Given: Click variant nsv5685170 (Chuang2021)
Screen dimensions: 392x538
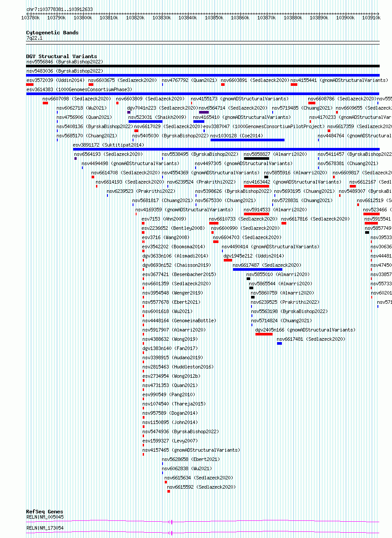Looking at the screenshot, I should tap(87, 136).
